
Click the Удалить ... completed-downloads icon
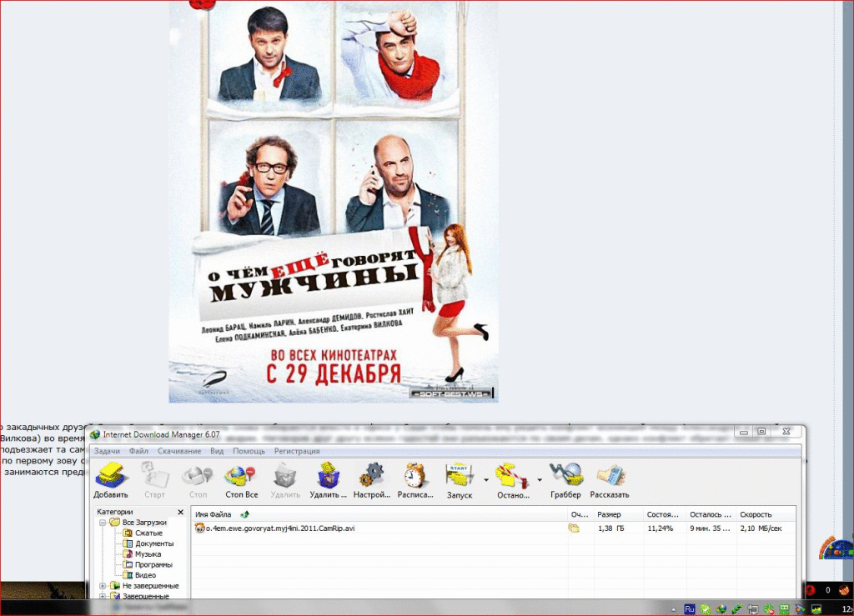click(329, 475)
